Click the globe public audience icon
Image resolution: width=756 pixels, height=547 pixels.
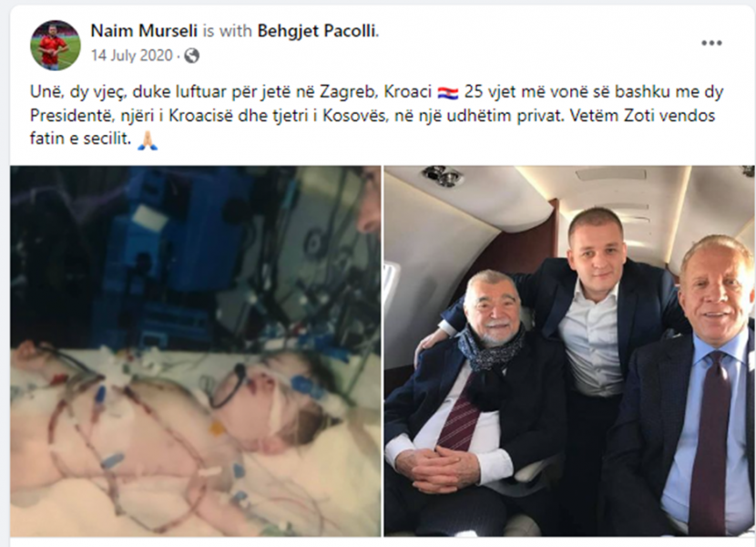tap(191, 56)
